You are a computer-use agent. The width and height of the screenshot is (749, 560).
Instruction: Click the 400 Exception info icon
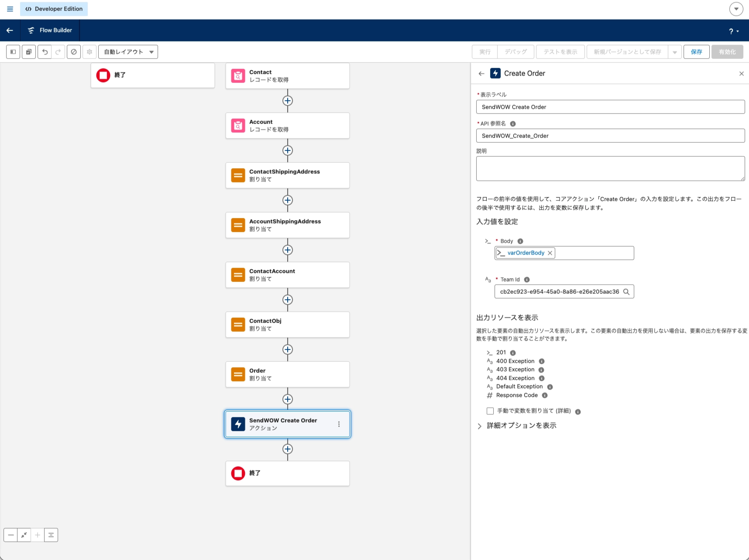coord(542,361)
